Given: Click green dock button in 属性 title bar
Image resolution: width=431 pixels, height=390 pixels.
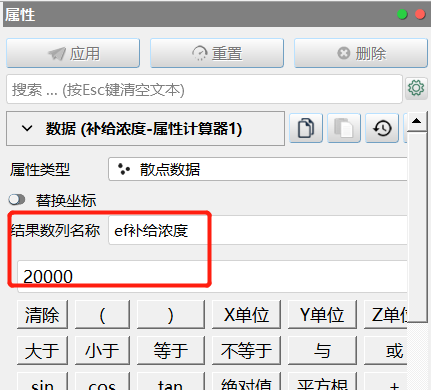Looking at the screenshot, I should [402, 14].
